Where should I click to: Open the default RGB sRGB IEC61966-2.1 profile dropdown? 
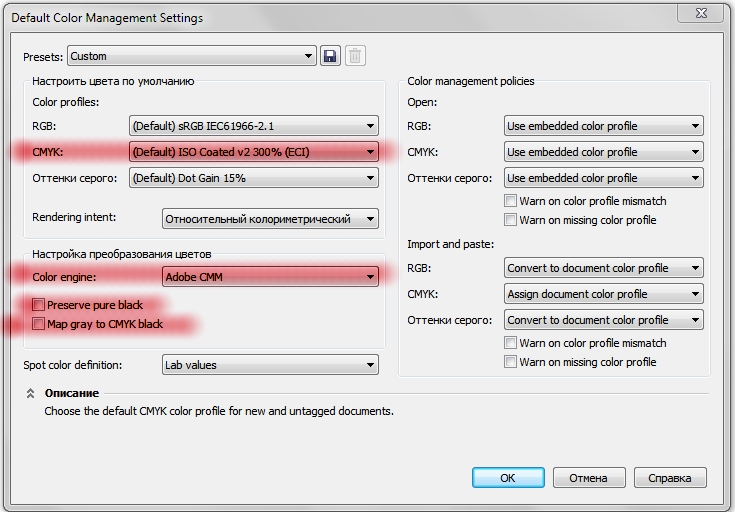[x=254, y=126]
